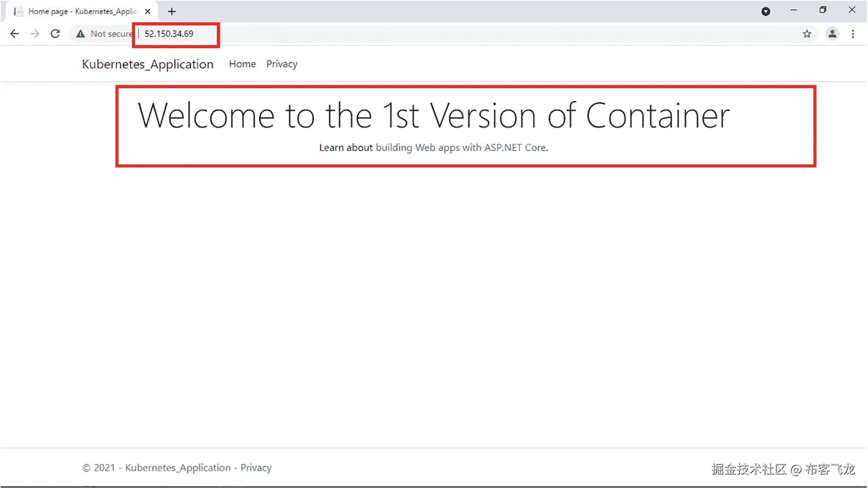Open the Chrome three-dot menu
This screenshot has height=489, width=868.
click(x=853, y=34)
